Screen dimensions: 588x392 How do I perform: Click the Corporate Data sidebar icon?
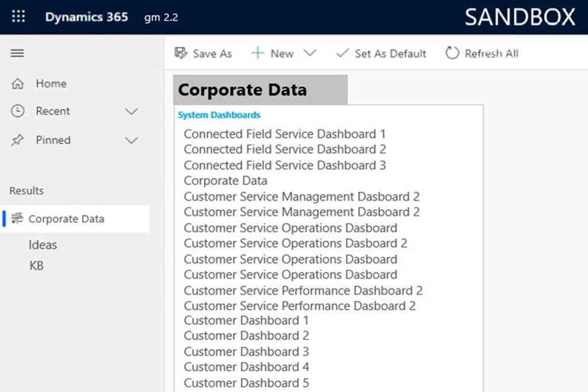coord(18,219)
